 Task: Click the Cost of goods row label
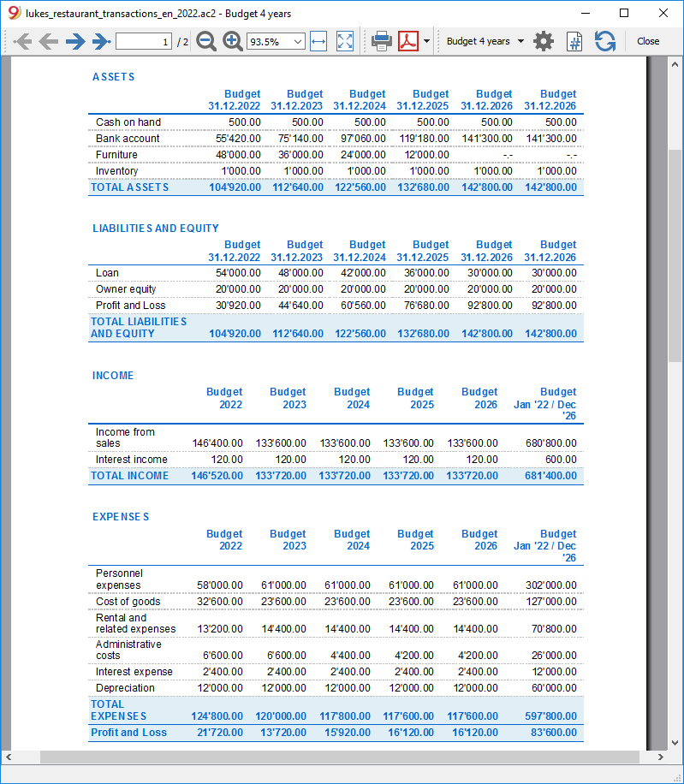(128, 602)
